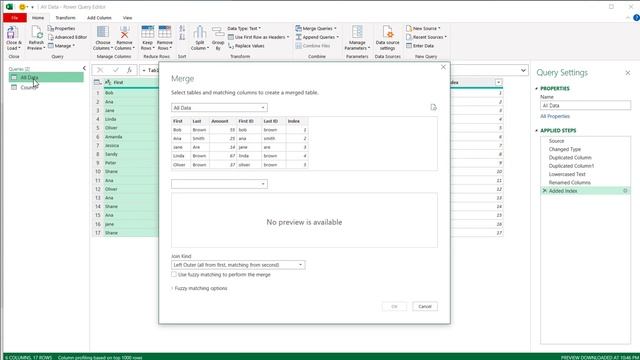
Task: Click the query Name input field
Action: pyautogui.click(x=585, y=105)
